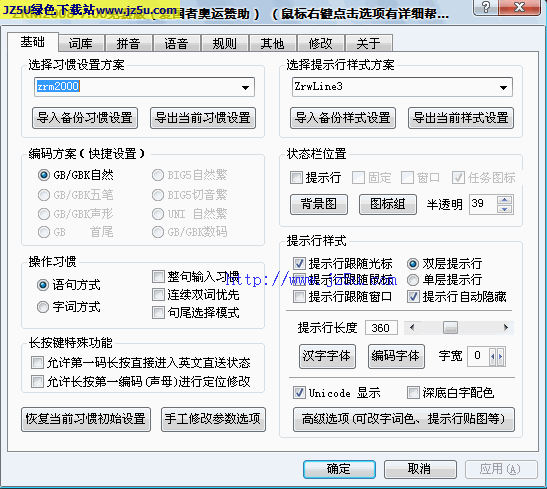Open the help question mark button

[485, 7]
